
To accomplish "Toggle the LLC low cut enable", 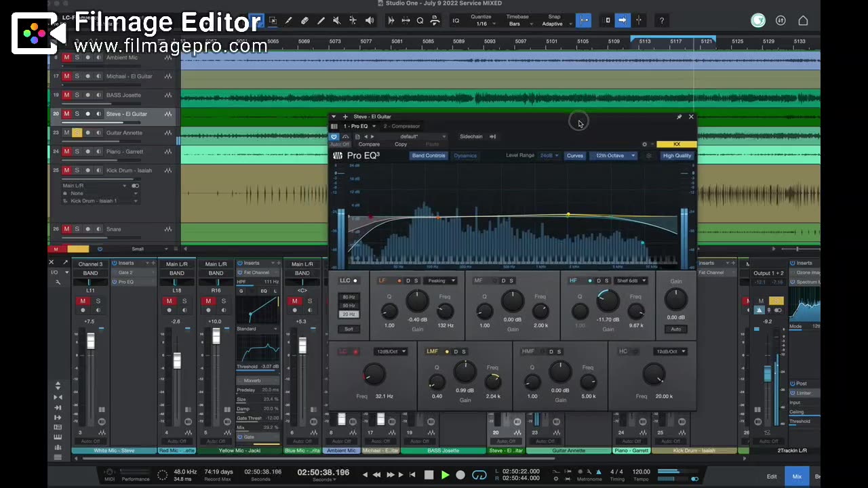I will click(x=355, y=281).
